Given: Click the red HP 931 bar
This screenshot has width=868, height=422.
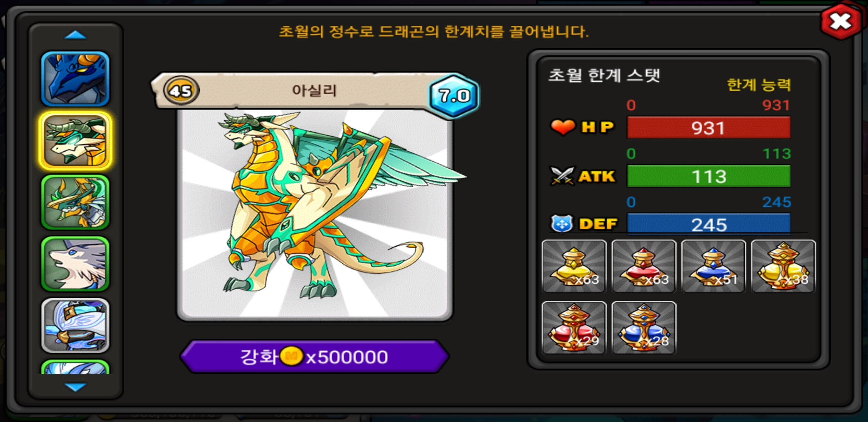Looking at the screenshot, I should coord(709,127).
